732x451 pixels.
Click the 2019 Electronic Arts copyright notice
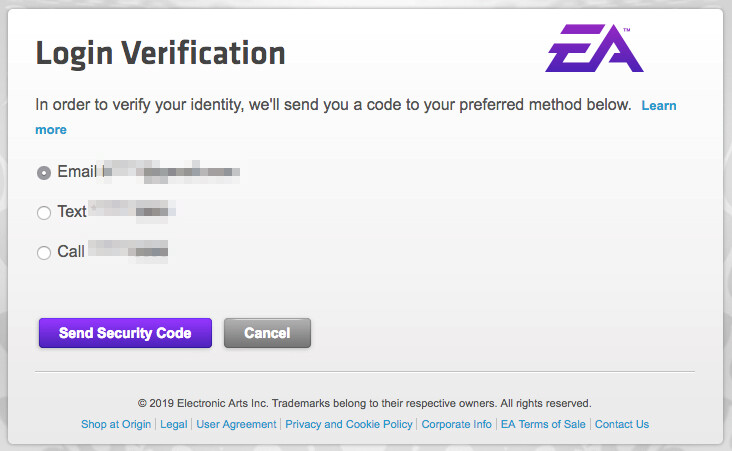364,403
